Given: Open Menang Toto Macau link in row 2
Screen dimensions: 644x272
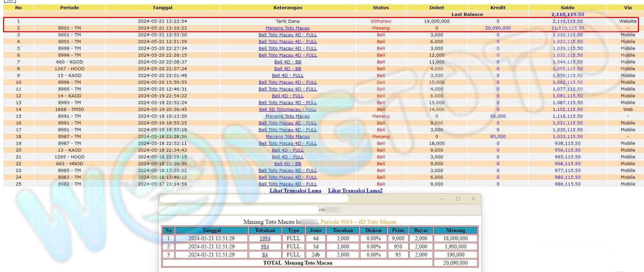Looking at the screenshot, I should [x=287, y=28].
